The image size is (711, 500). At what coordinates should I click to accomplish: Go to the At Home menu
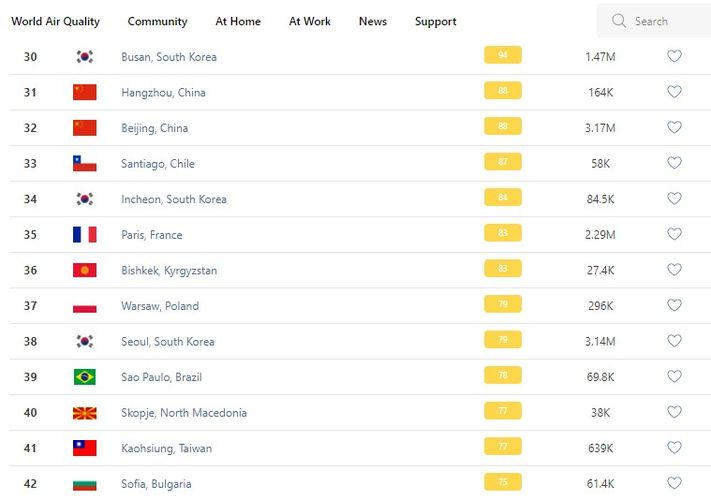point(238,21)
